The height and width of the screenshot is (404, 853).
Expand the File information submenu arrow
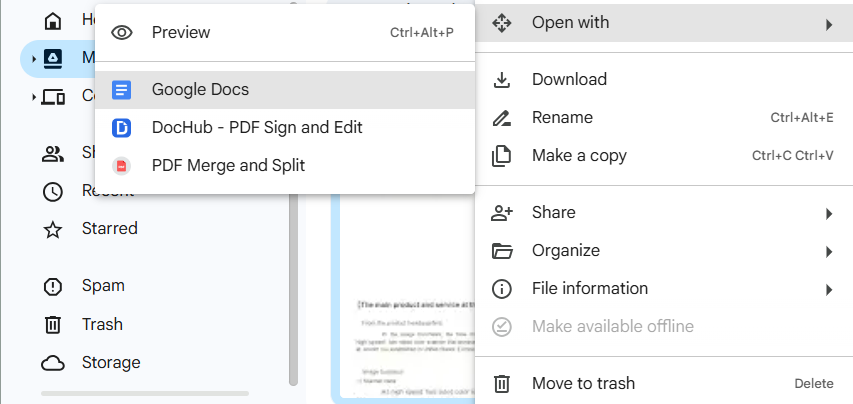click(829, 290)
